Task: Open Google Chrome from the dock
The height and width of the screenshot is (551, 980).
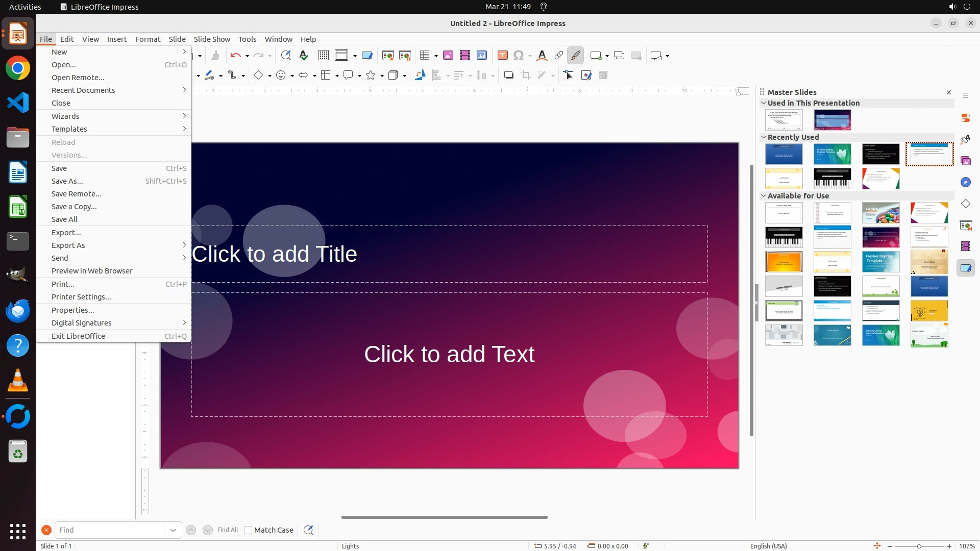Action: point(18,68)
